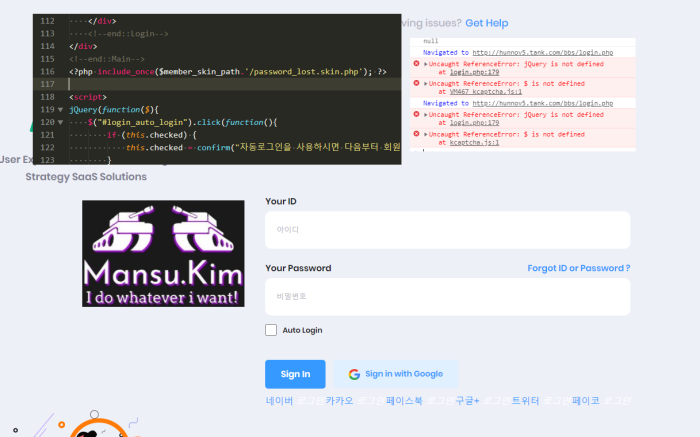The width and height of the screenshot is (700, 437).
Task: Click the red error icon beside VM467 kcaptcha.js error
Action: (x=417, y=83)
